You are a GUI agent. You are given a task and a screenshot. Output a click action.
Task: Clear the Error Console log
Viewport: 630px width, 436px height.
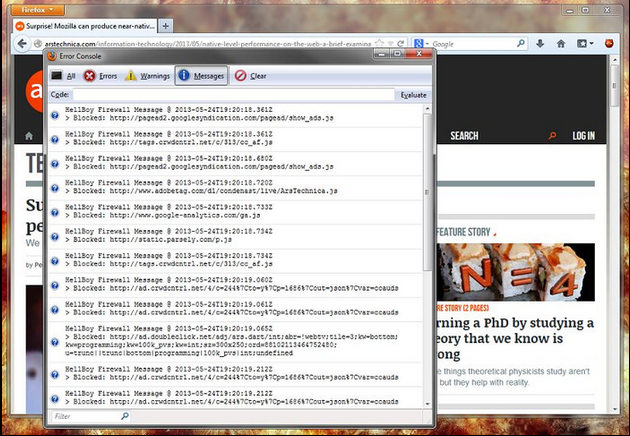[251, 76]
